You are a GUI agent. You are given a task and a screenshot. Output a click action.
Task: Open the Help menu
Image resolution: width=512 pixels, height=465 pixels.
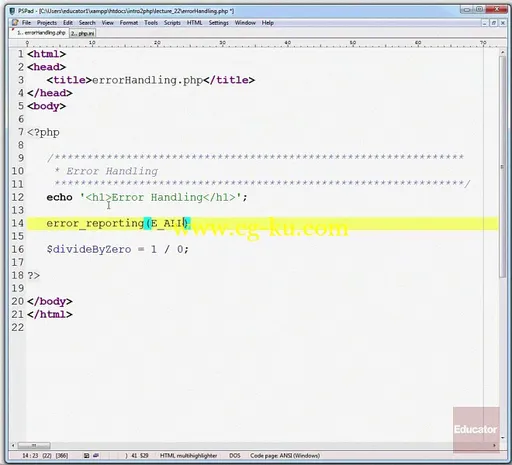coord(268,23)
